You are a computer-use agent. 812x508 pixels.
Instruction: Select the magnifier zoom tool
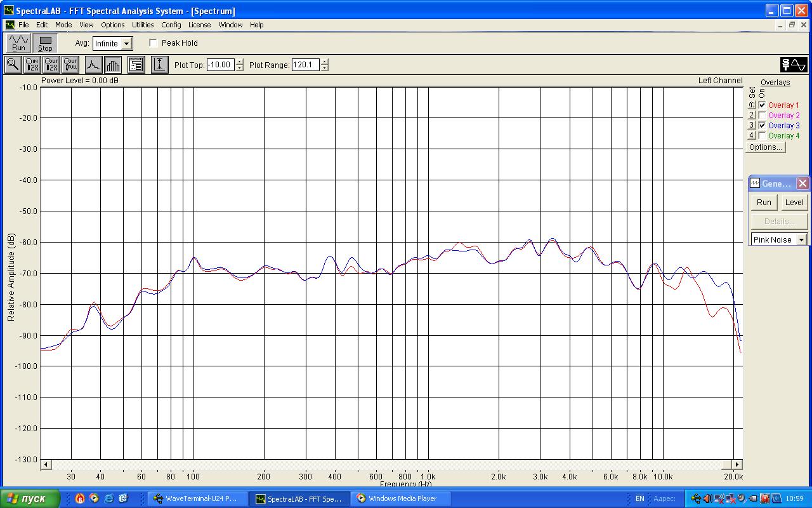[13, 64]
